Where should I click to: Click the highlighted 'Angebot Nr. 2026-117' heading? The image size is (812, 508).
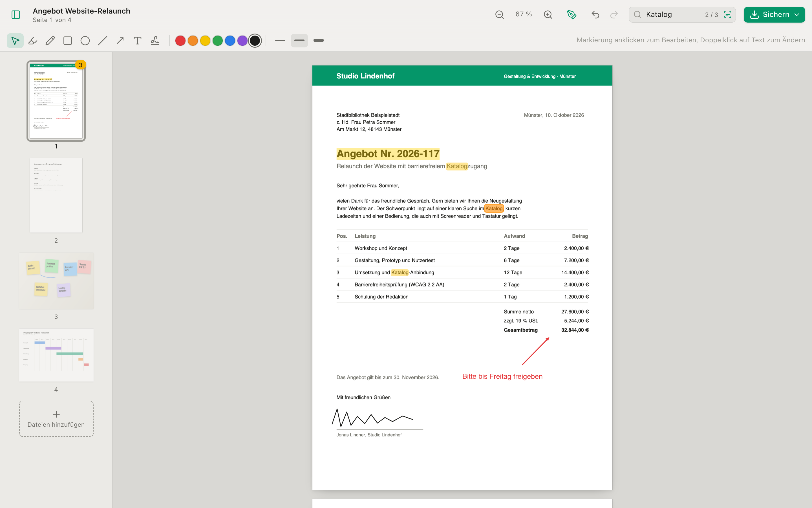click(388, 154)
